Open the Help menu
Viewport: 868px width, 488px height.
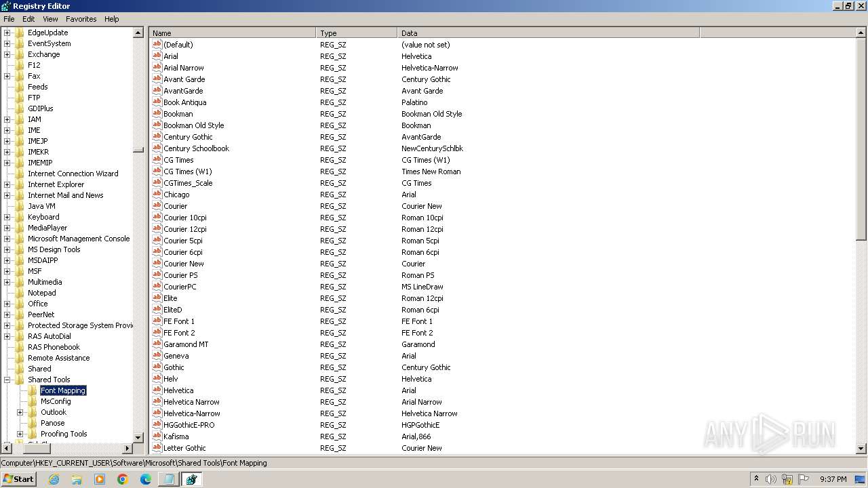[112, 19]
